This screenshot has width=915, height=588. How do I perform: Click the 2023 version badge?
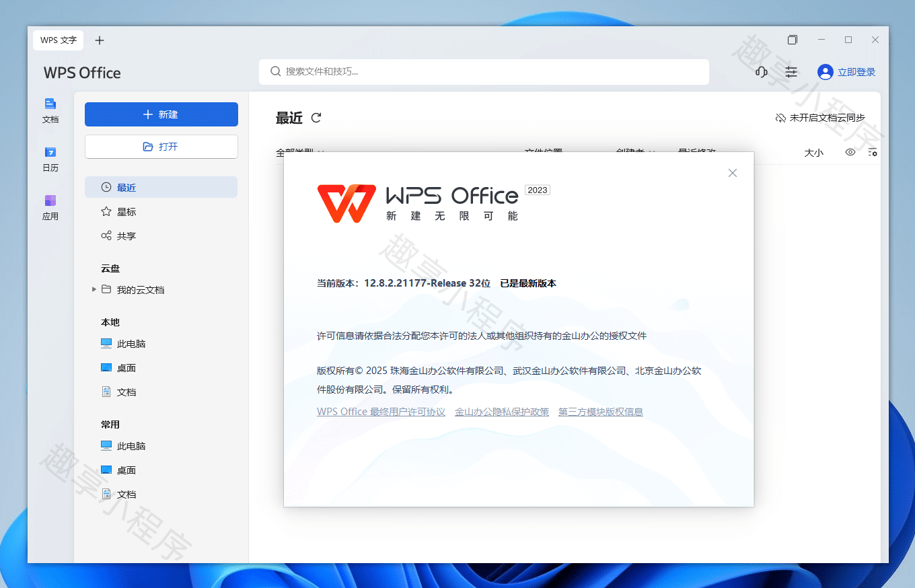(538, 190)
